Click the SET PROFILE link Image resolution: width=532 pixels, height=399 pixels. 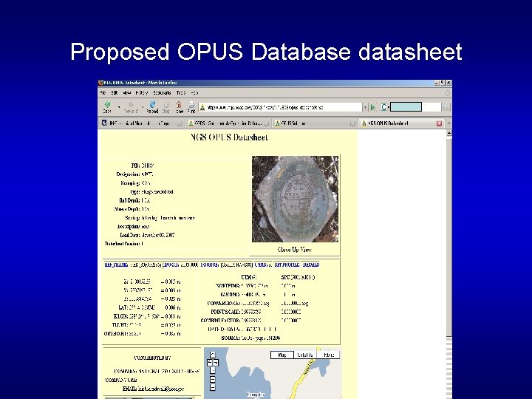pyautogui.click(x=287, y=265)
